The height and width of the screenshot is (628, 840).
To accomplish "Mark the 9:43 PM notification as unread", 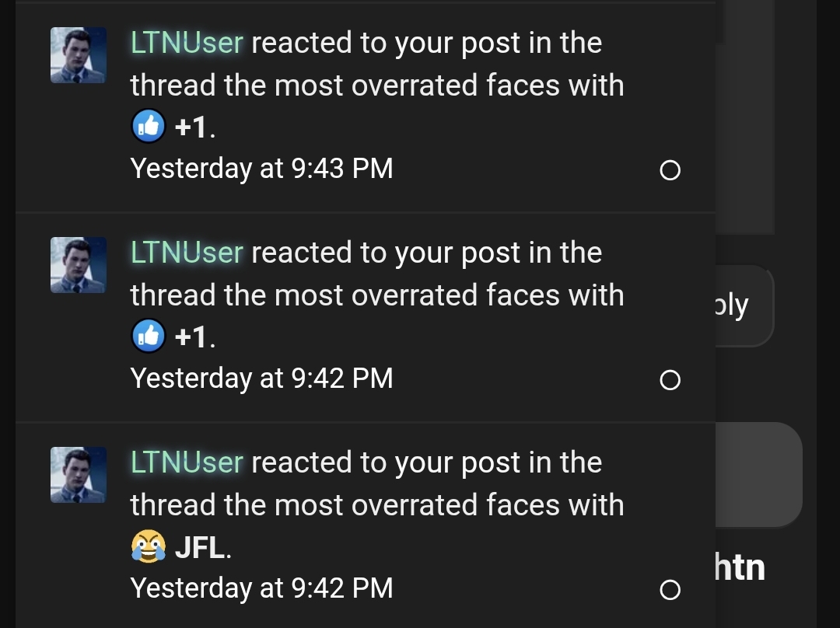I will (x=670, y=169).
